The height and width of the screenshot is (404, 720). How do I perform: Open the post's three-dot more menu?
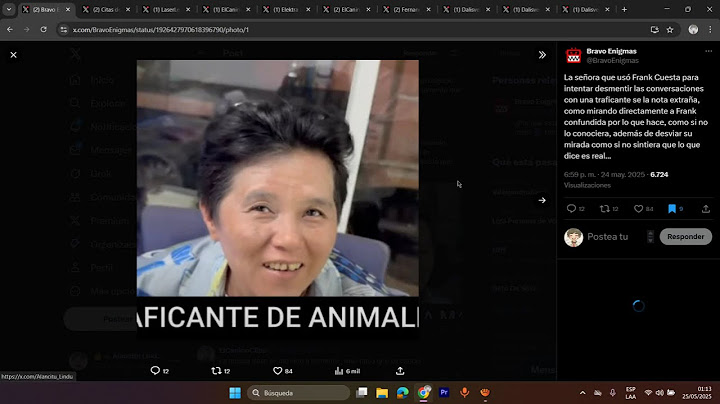pyautogui.click(x=708, y=51)
